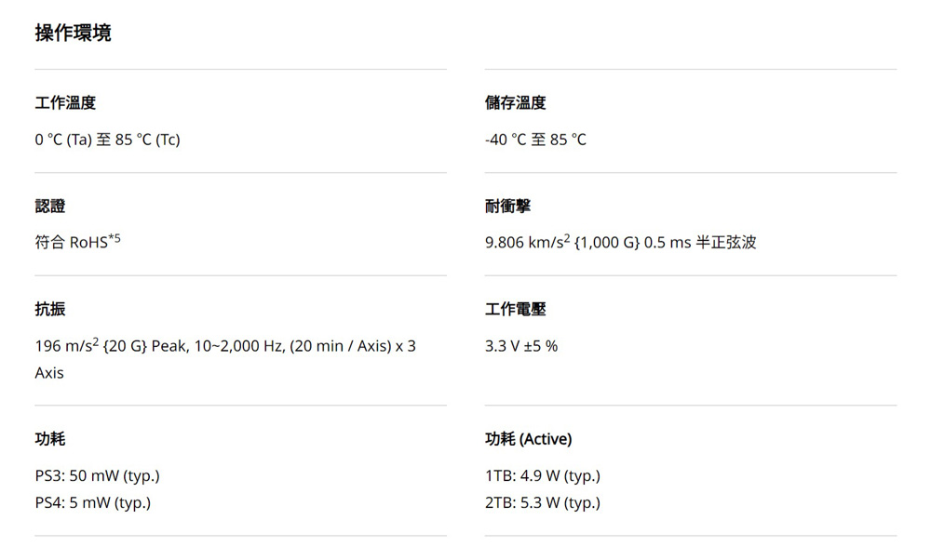Viewport: 931px width, 560px height.
Task: Click the 工作電壓 label
Action: coord(516,309)
